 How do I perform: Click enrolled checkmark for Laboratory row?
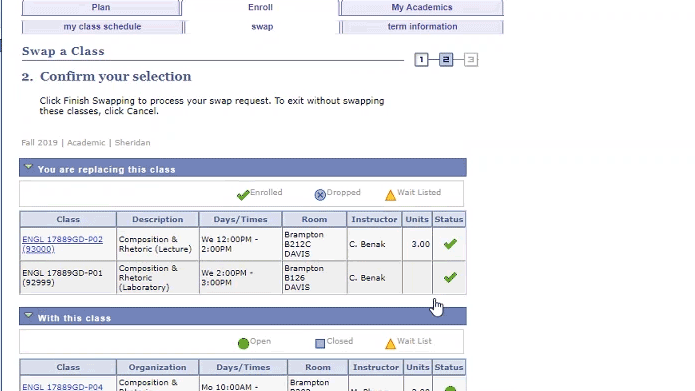click(x=450, y=278)
